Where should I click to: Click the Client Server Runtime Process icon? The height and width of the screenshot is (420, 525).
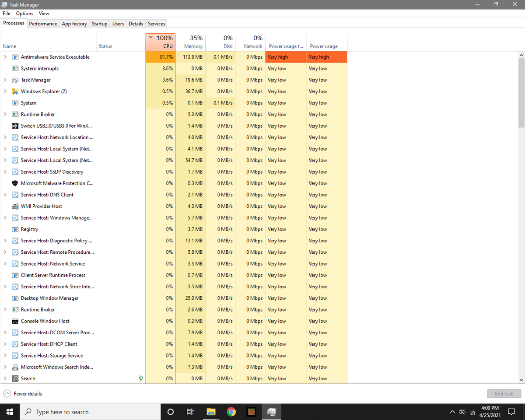click(15, 275)
